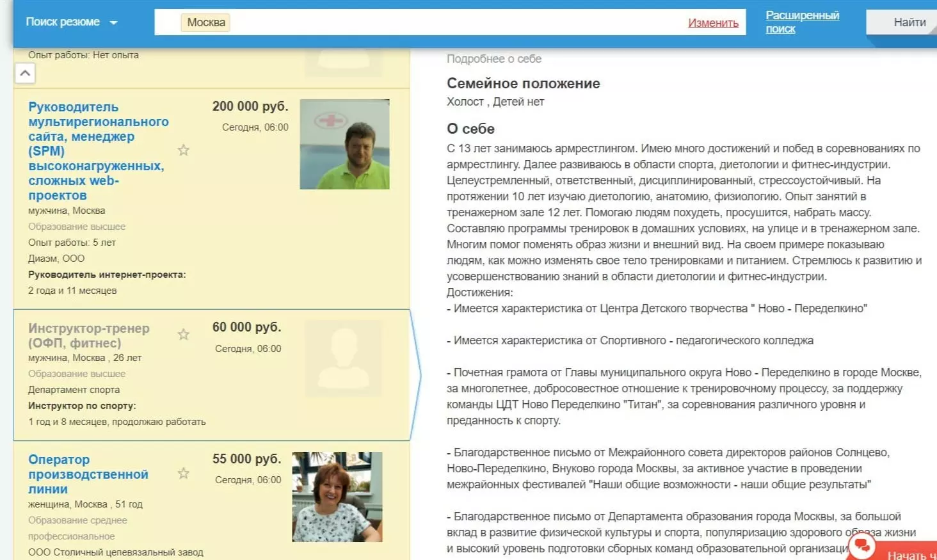Click placeholder avatar of Инструктор-тренер resume
This screenshot has height=560, width=937.
tap(343, 358)
